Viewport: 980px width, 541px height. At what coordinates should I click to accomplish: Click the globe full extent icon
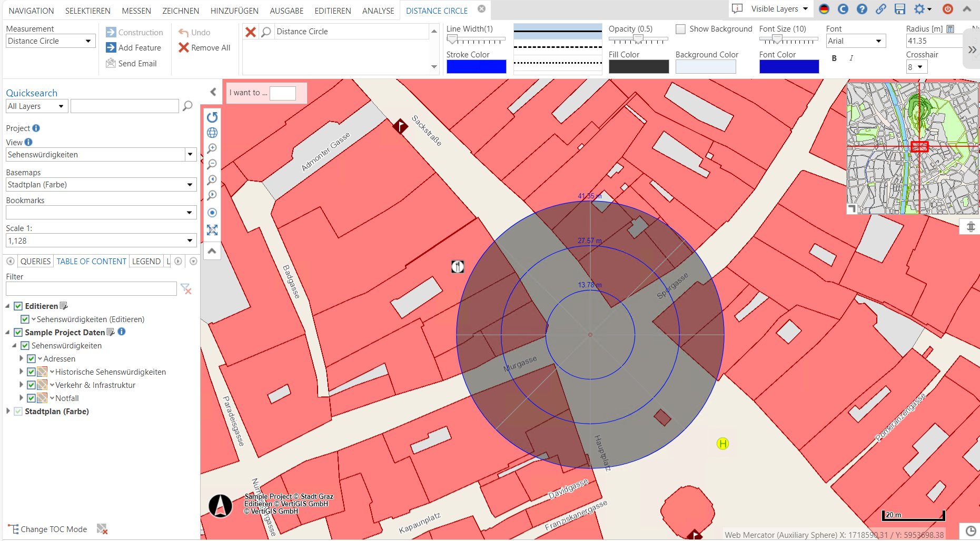[212, 133]
